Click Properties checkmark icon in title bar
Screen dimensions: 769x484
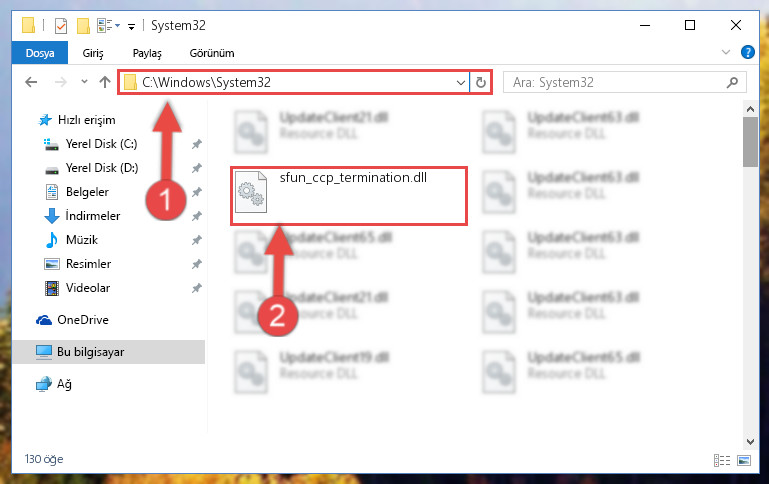tap(61, 25)
